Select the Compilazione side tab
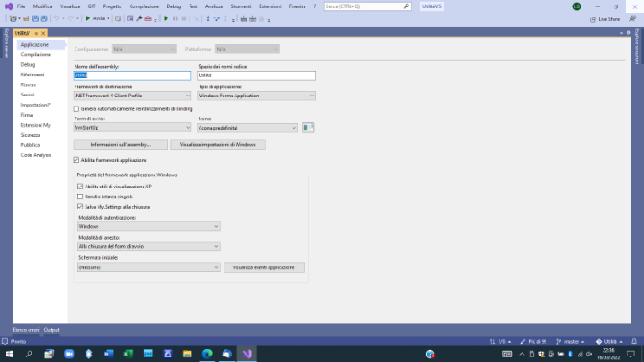 pos(36,54)
